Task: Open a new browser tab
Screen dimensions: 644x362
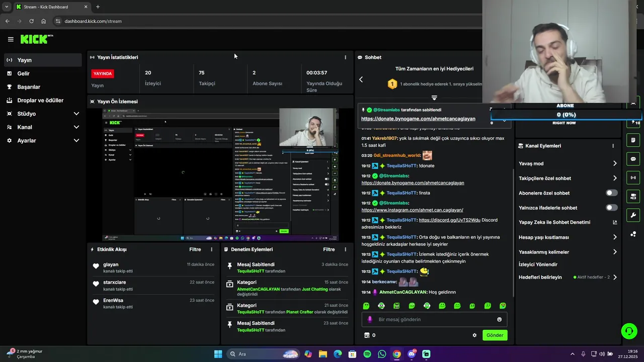Action: coord(98,7)
